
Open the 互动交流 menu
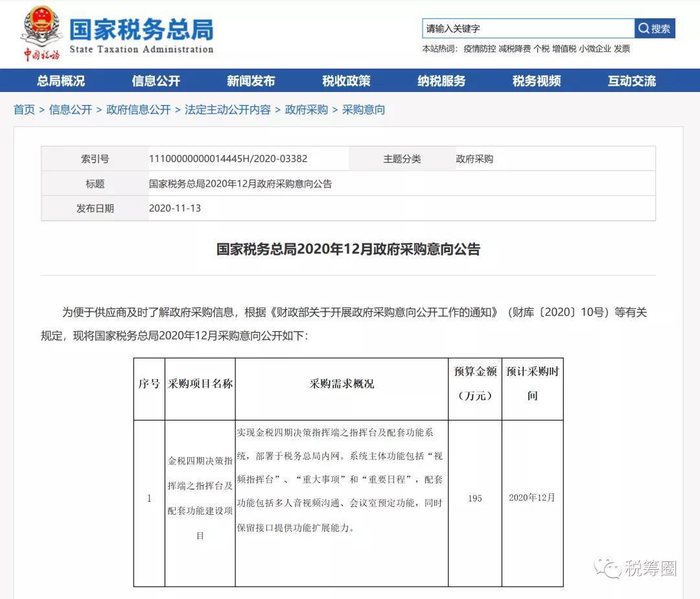pyautogui.click(x=632, y=81)
